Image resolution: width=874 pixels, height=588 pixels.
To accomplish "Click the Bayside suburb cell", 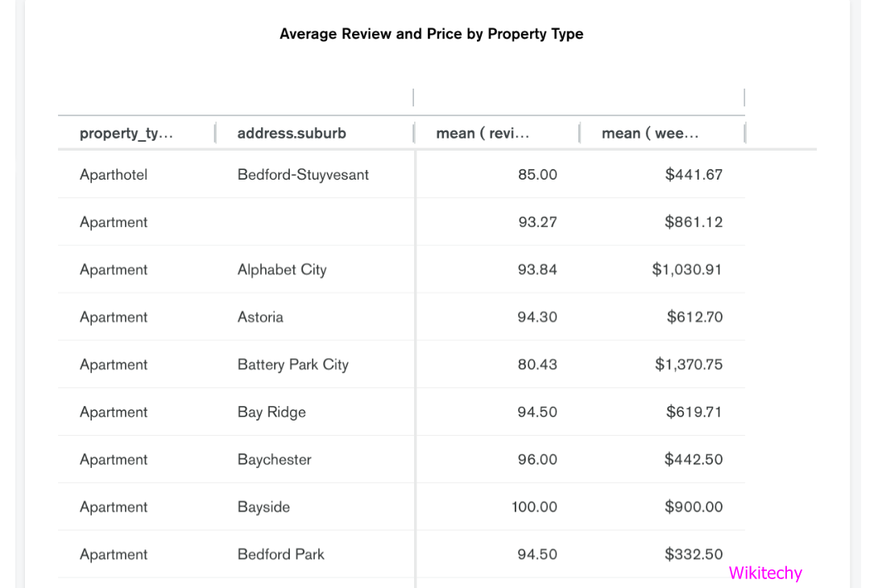I will pyautogui.click(x=263, y=507).
